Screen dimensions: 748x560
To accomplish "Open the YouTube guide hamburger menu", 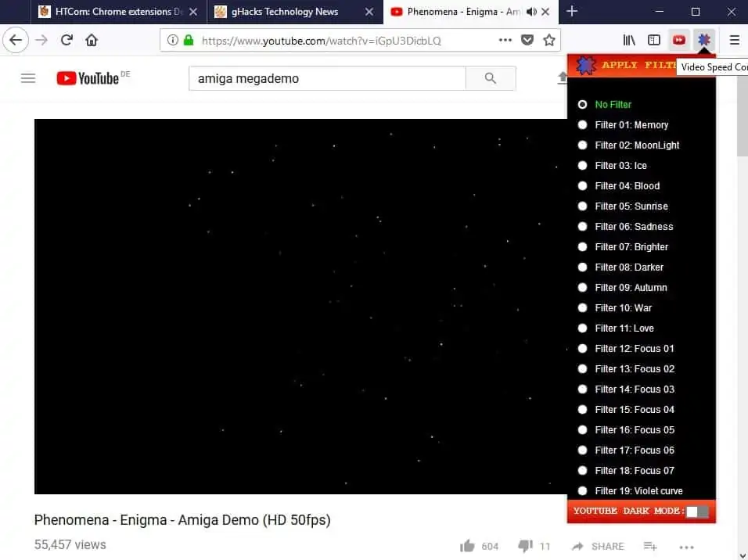I will point(28,78).
